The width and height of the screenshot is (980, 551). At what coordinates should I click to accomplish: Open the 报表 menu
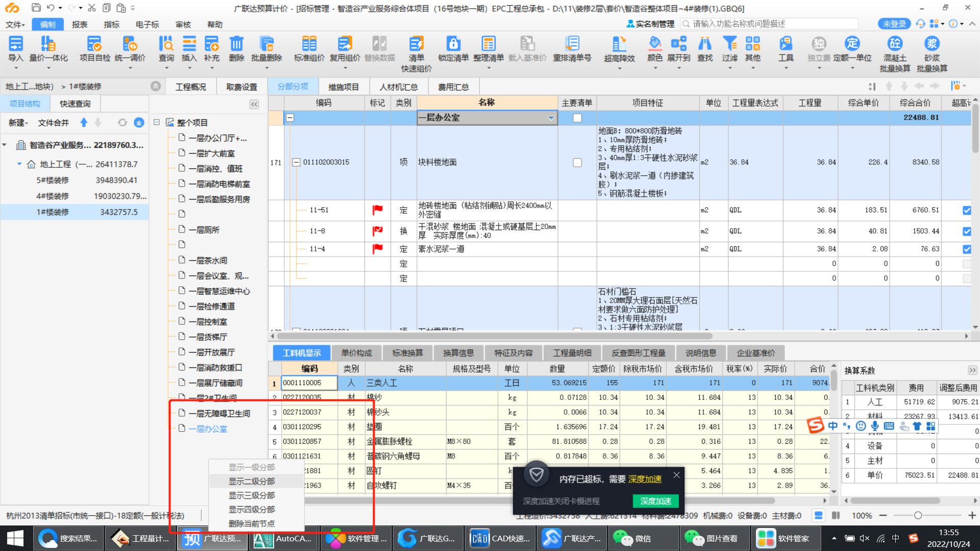click(x=80, y=24)
